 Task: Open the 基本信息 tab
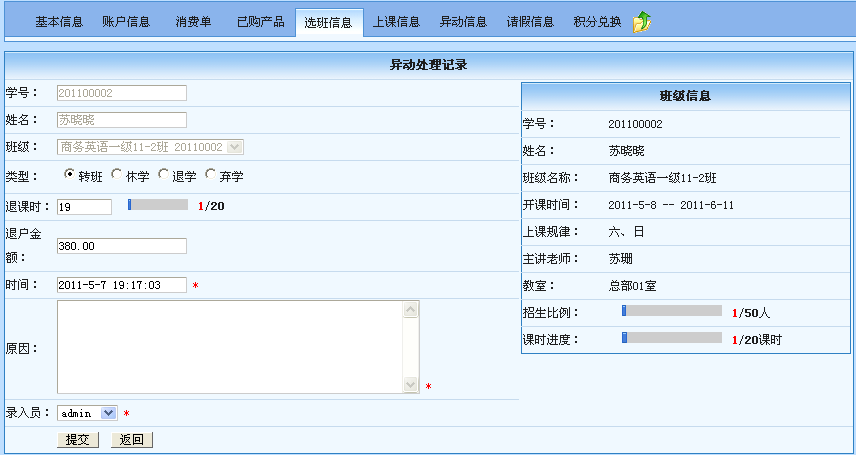click(x=59, y=22)
